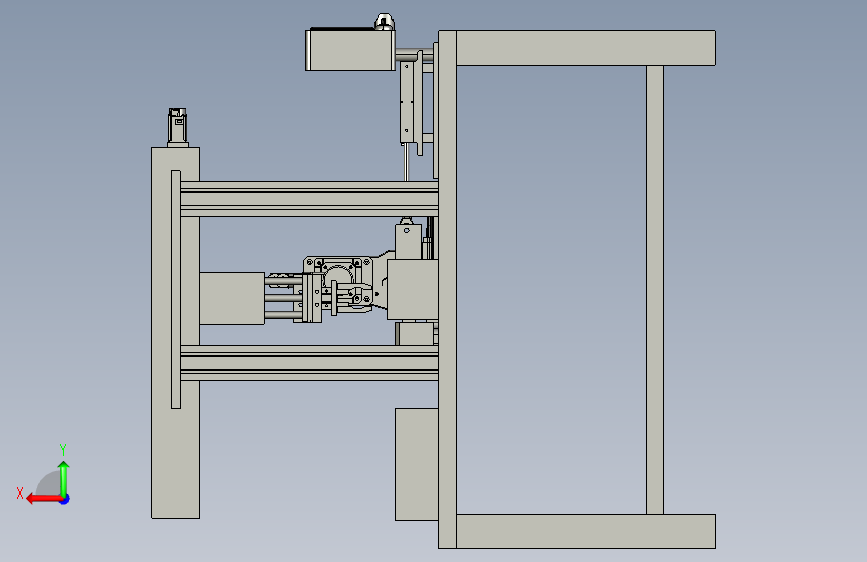Click the red X axis arrow of the triad

coord(44,499)
